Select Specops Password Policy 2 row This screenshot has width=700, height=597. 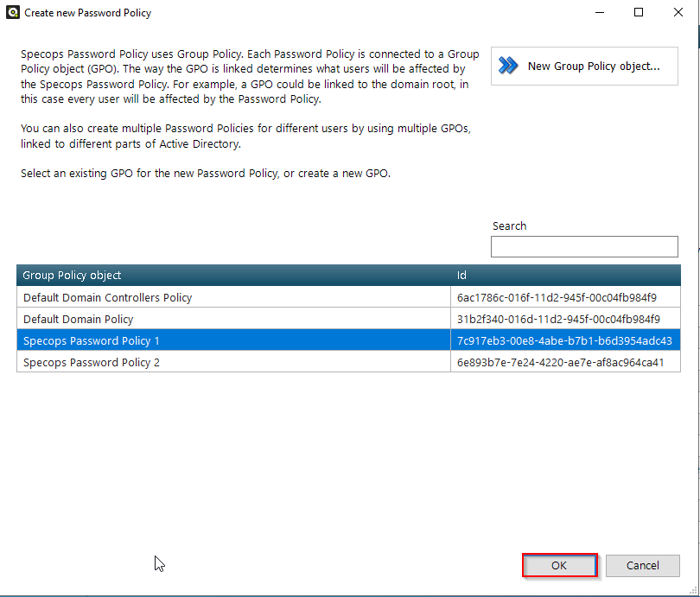pyautogui.click(x=348, y=362)
